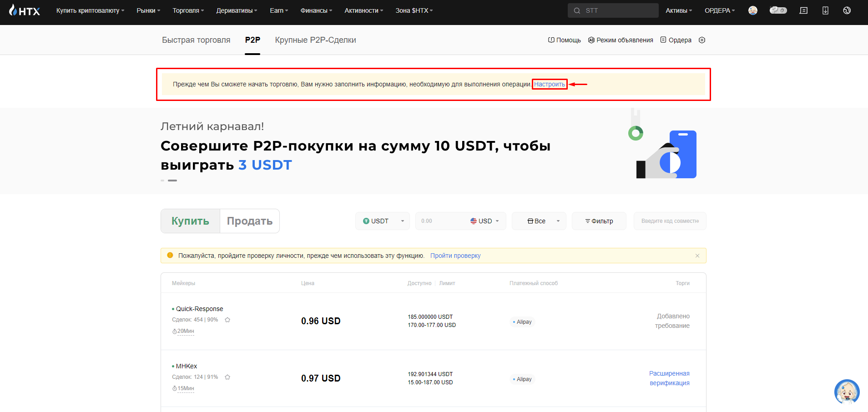
Task: Add Quick-Response maker to favorites star
Action: coord(227,320)
